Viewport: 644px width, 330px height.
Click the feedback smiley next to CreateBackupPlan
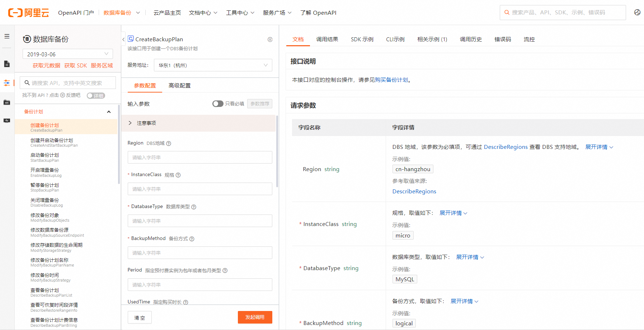pyautogui.click(x=270, y=39)
